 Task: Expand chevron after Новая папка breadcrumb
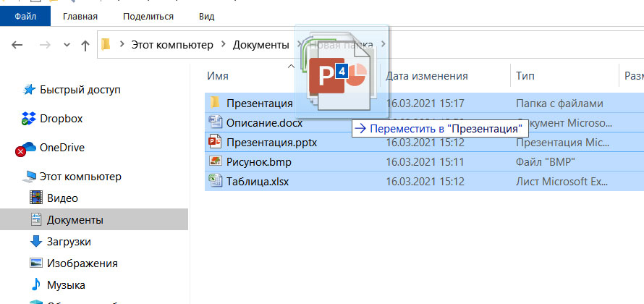(384, 44)
